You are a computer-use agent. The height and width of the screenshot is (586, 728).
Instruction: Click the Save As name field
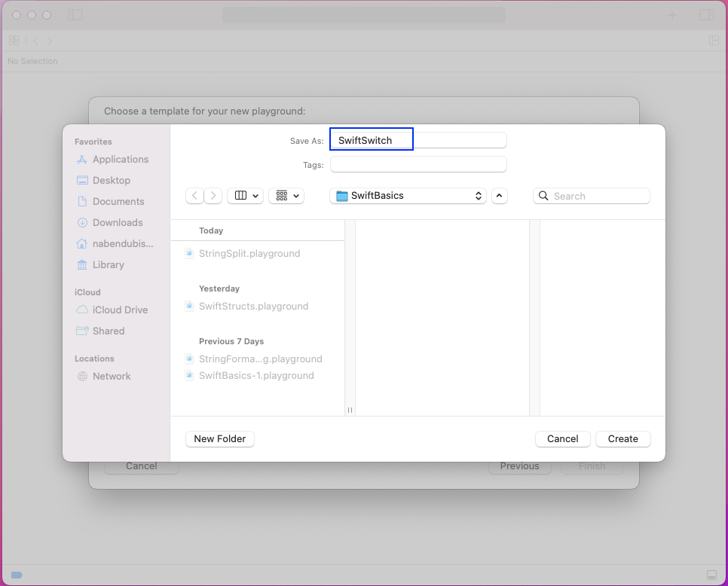click(418, 140)
